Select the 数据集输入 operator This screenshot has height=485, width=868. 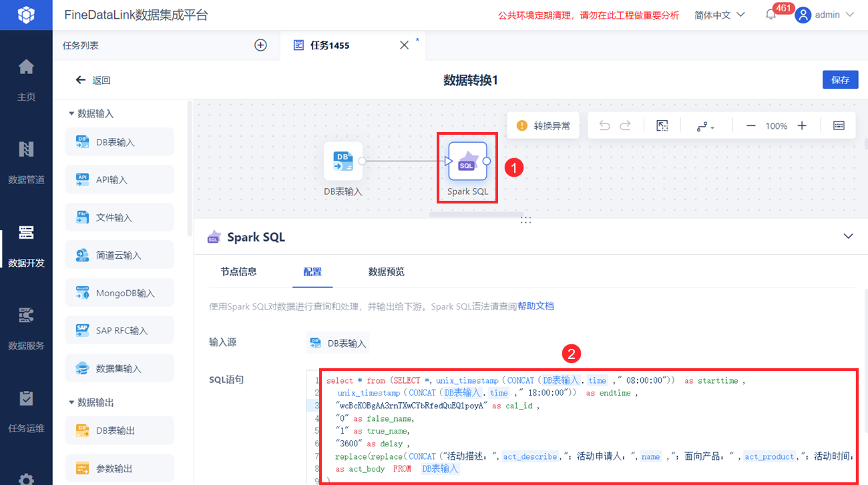pos(120,368)
